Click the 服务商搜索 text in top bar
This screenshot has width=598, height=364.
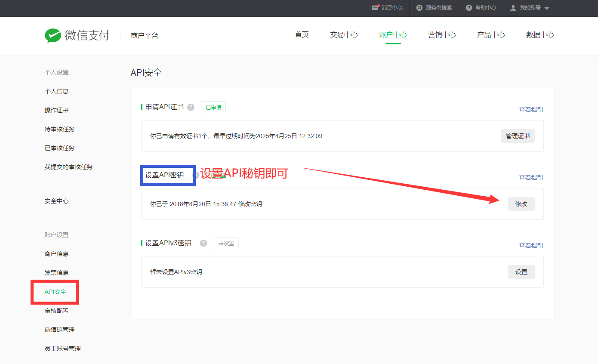pos(439,8)
